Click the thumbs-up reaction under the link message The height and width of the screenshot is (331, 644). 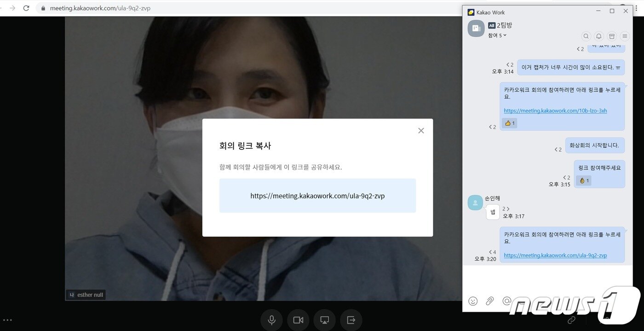(509, 123)
